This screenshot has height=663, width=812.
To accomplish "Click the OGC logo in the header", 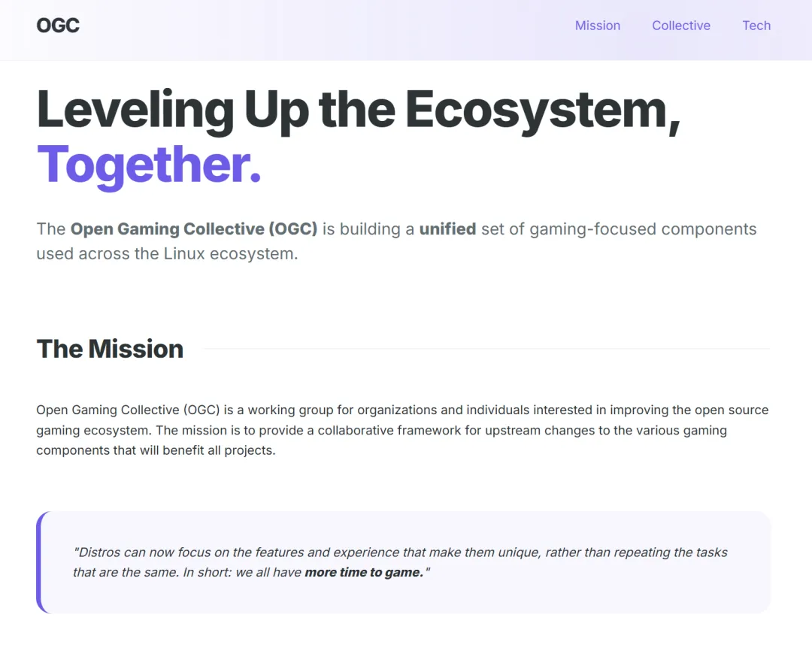I will [x=58, y=26].
